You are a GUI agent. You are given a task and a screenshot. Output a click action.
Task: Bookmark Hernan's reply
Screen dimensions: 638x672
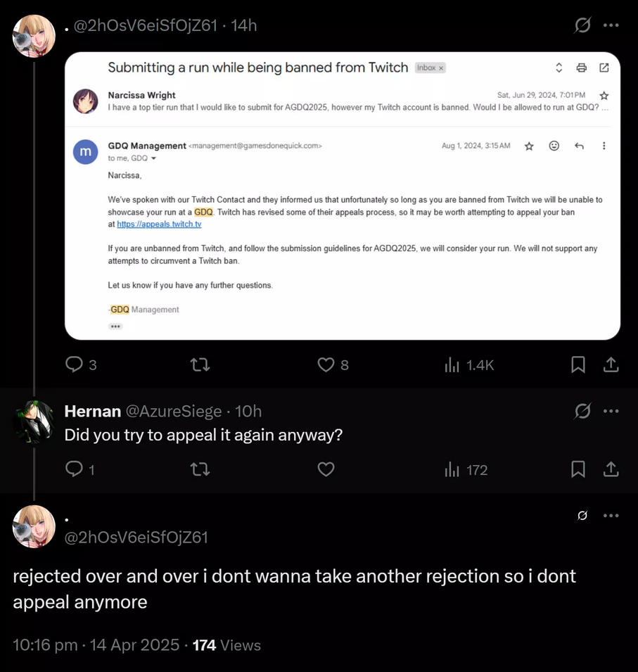coord(578,469)
